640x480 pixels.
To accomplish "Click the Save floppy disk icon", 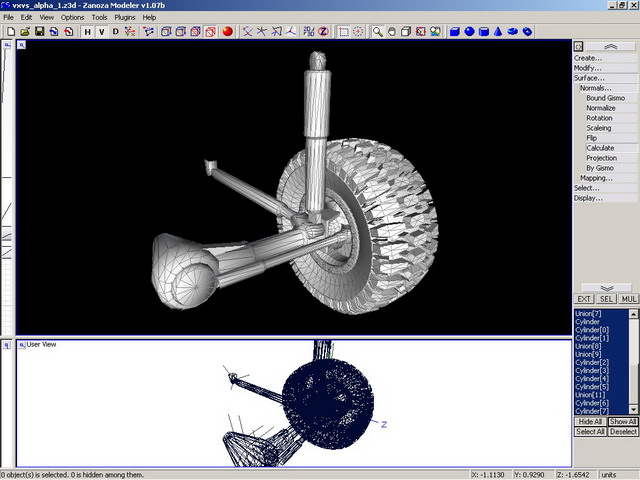I will coord(39,31).
